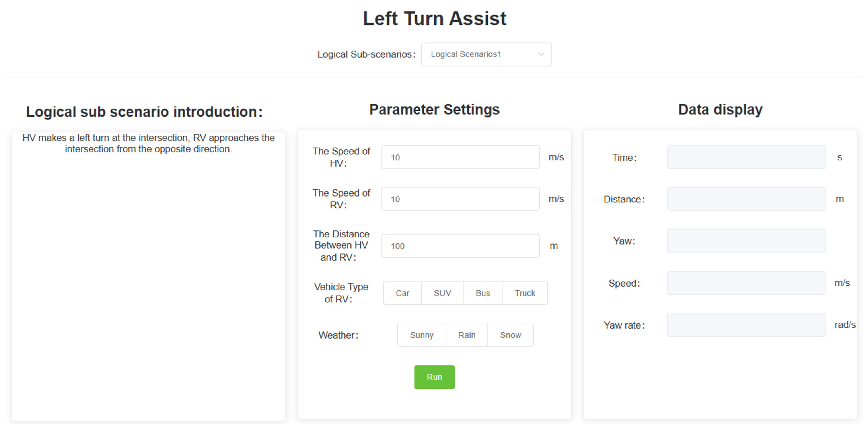
Task: Click the Distance output field
Action: [746, 199]
